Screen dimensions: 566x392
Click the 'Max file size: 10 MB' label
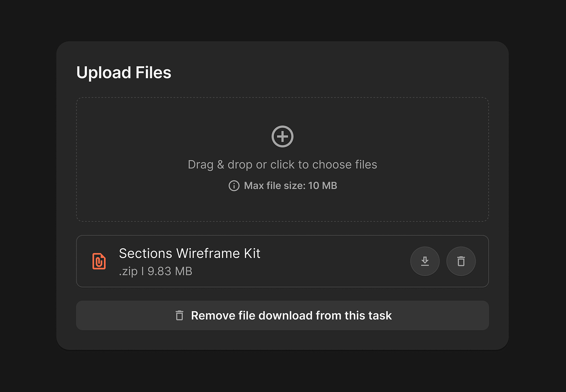(x=290, y=186)
